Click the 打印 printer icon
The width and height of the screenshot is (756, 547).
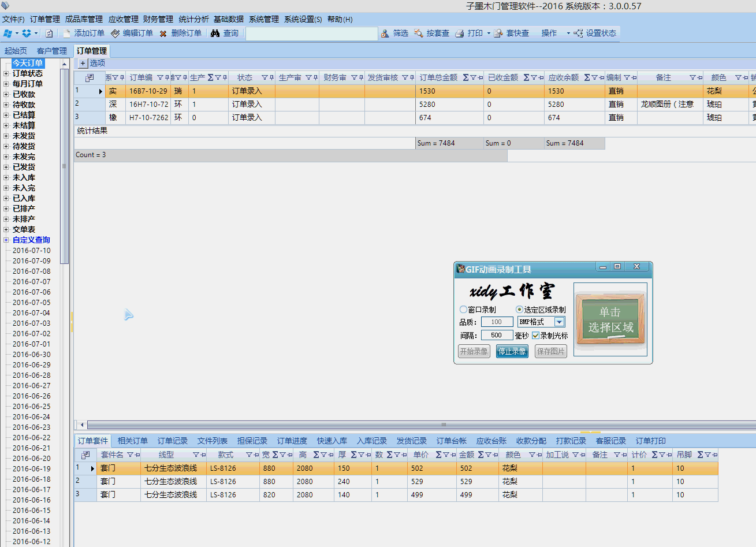[460, 34]
